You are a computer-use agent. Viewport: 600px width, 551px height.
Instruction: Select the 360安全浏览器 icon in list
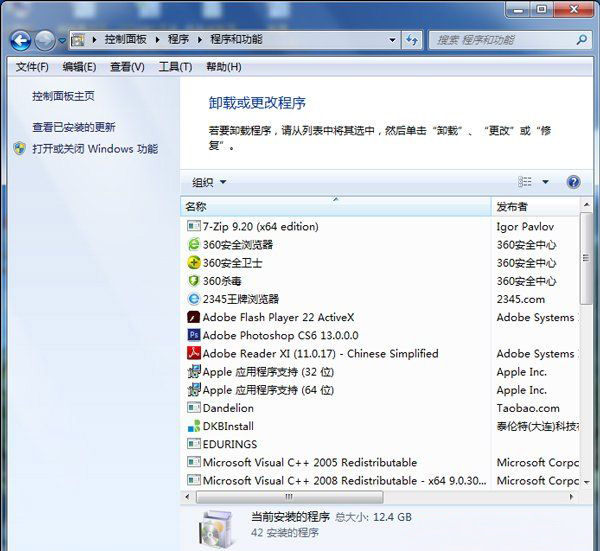click(194, 245)
